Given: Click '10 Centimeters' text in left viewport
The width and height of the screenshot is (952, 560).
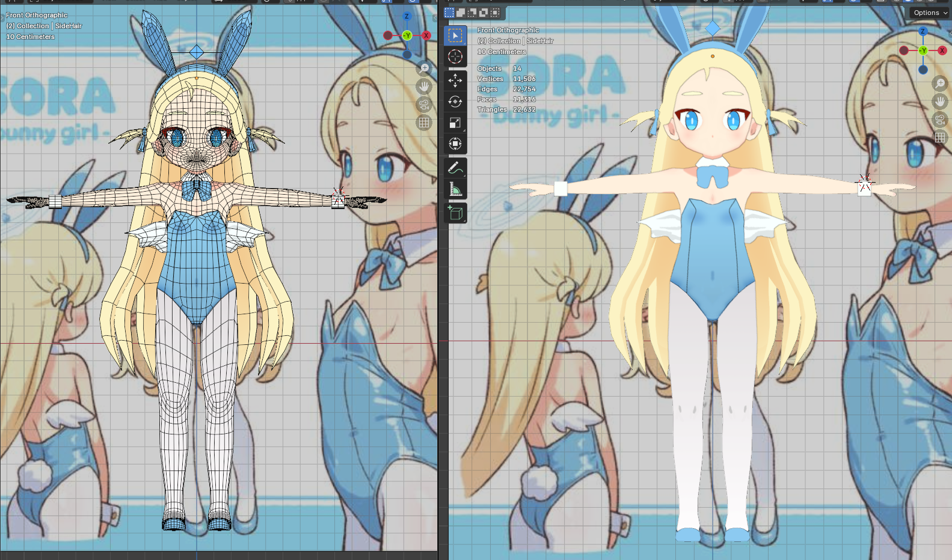Looking at the screenshot, I should [x=30, y=37].
